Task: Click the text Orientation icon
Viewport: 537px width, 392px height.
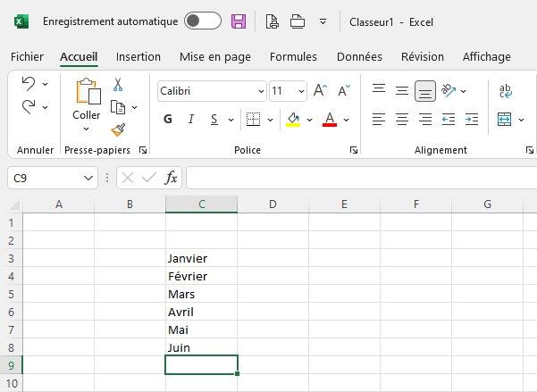Action: click(x=449, y=91)
